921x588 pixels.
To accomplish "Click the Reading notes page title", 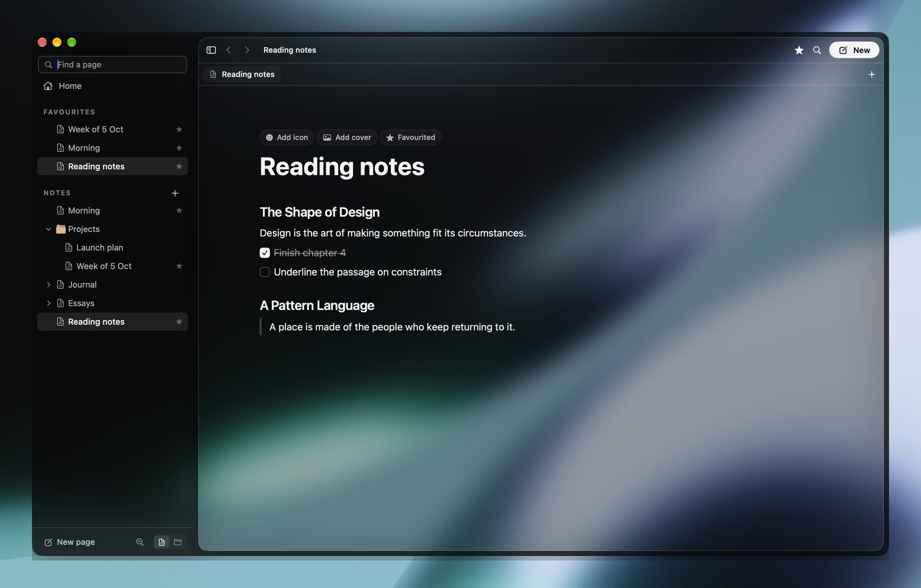I will coord(342,167).
